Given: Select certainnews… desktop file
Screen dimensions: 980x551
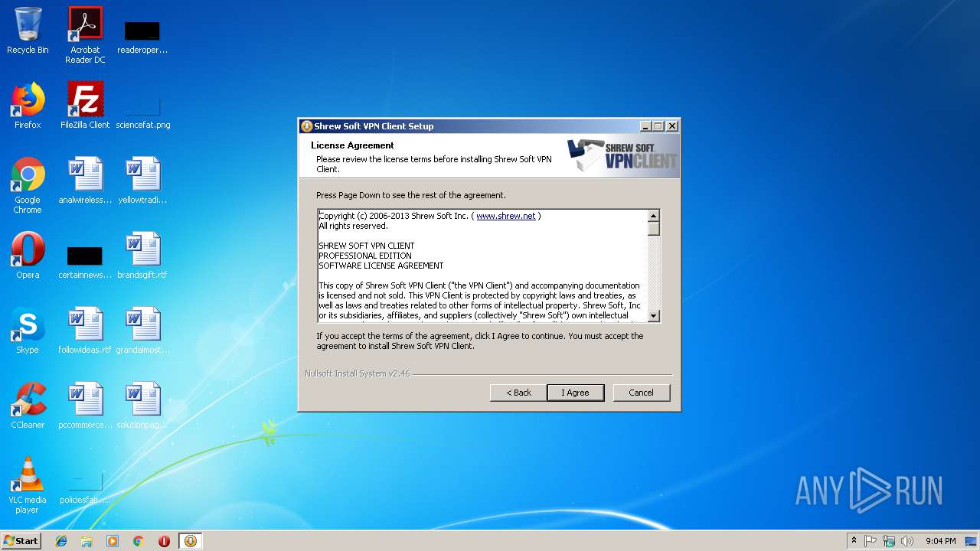Looking at the screenshot, I should (x=85, y=260).
